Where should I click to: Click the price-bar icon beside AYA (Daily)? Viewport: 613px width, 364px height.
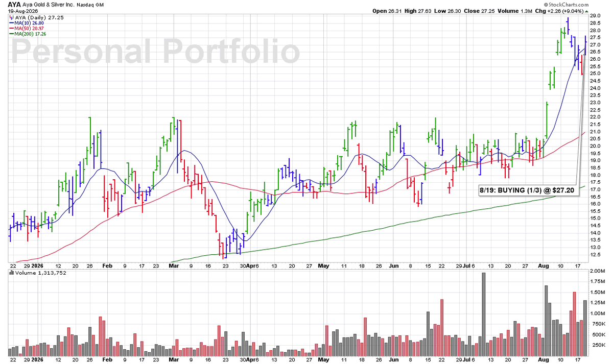12,17
